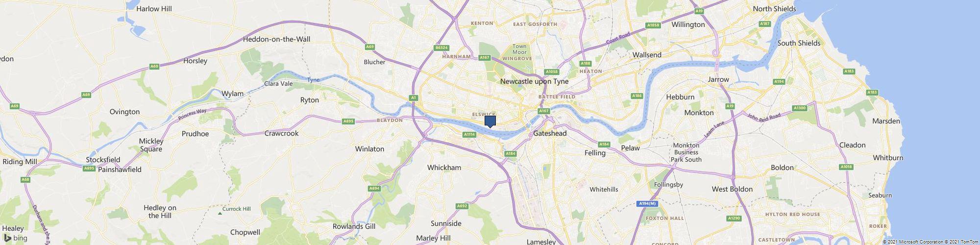Click the Town Moor park label
The height and width of the screenshot is (245, 980).
[519, 49]
